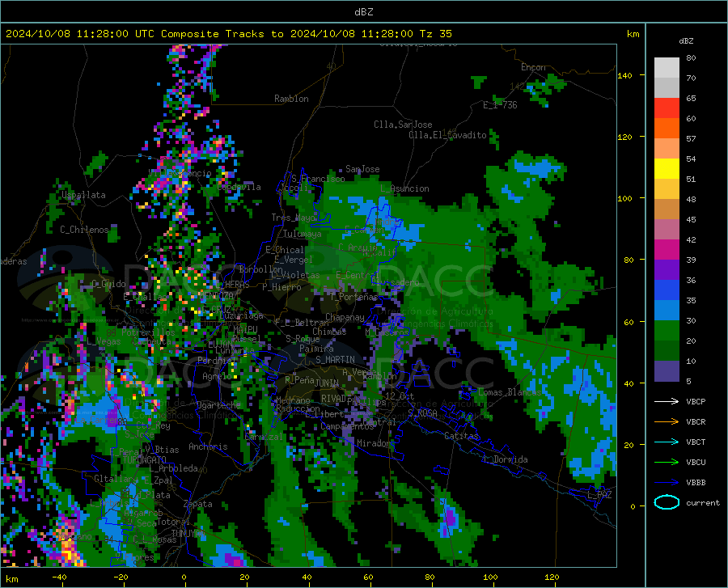Click the 'L_PAZ' map label

pyautogui.click(x=599, y=495)
